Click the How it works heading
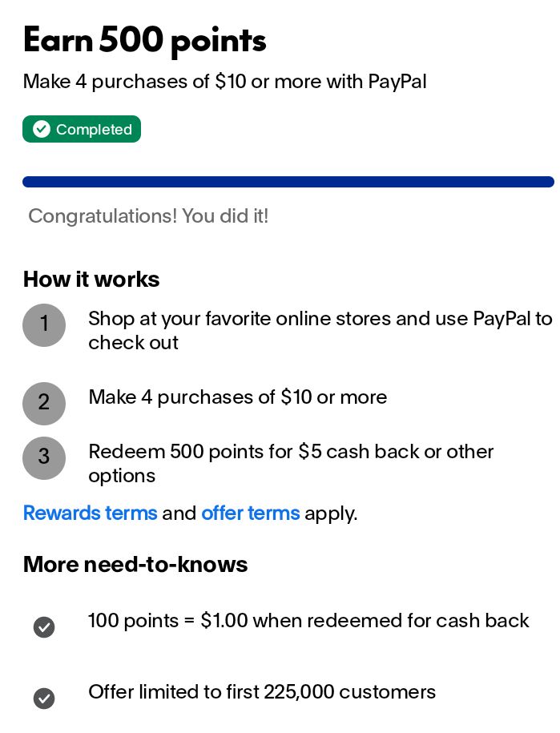This screenshot has height=733, width=560. (x=91, y=279)
